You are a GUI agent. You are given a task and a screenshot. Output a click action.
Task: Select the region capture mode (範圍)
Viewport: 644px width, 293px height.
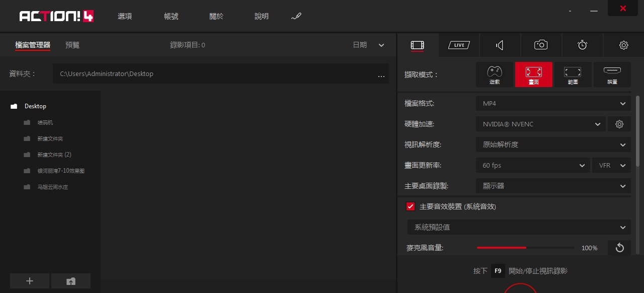[573, 74]
